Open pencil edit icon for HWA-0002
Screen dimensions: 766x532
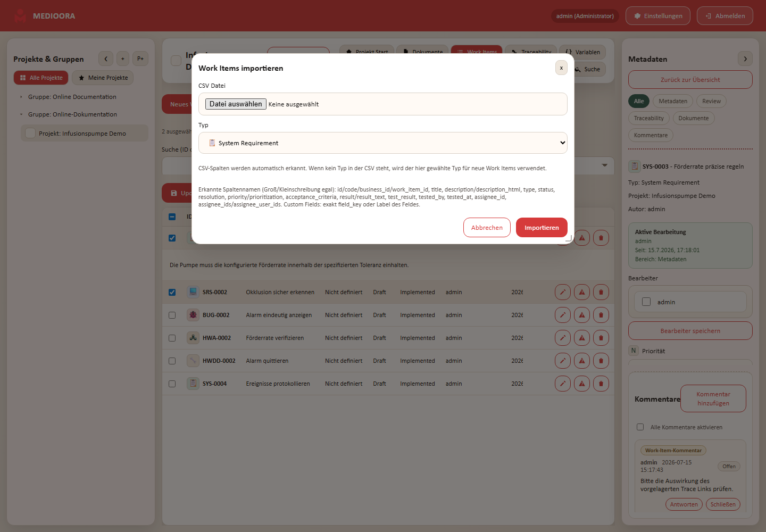(x=563, y=338)
